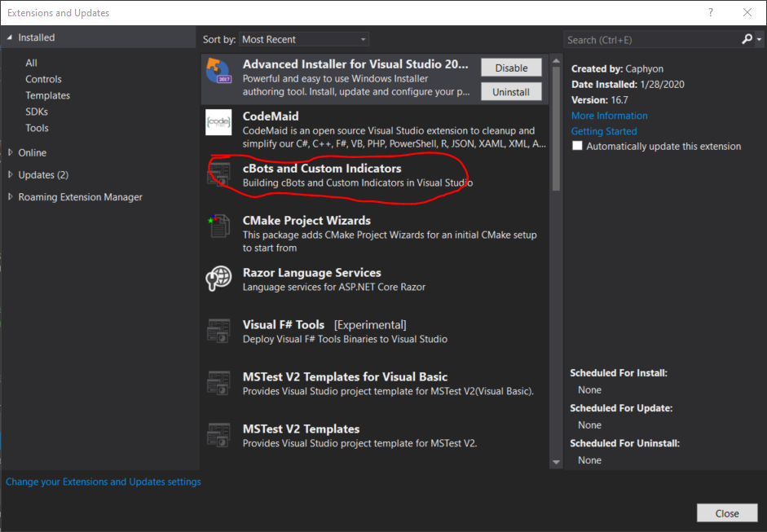Open the More Information link
767x532 pixels.
[610, 116]
